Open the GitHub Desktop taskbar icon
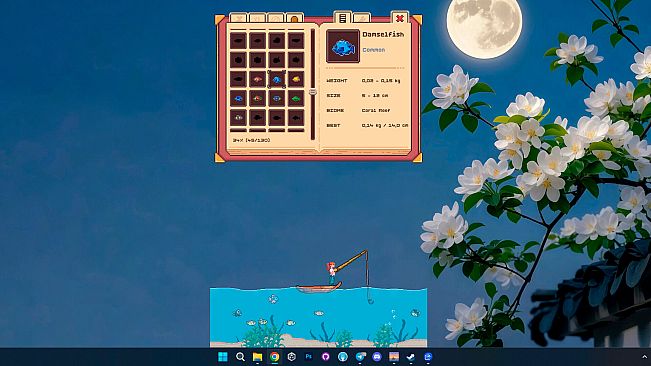The image size is (651, 366). 326,356
